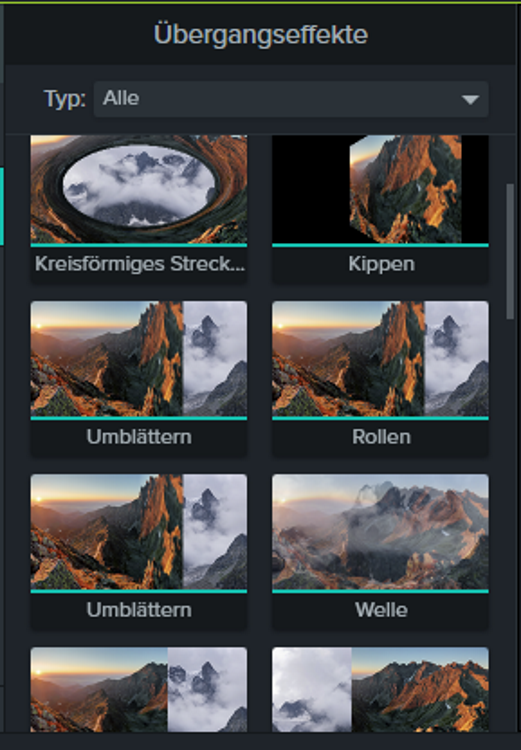Select the partially visible thumbnail below Umblättern
Image resolution: width=521 pixels, height=750 pixels.
(x=139, y=689)
